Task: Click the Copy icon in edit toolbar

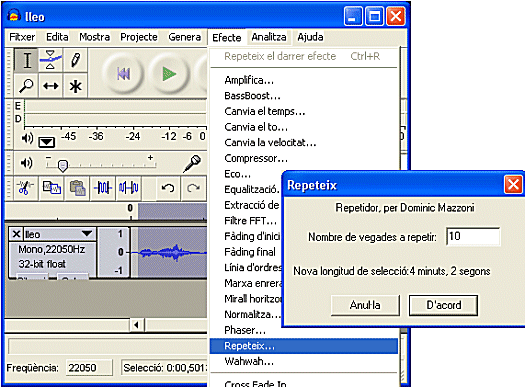Action: click(x=51, y=187)
